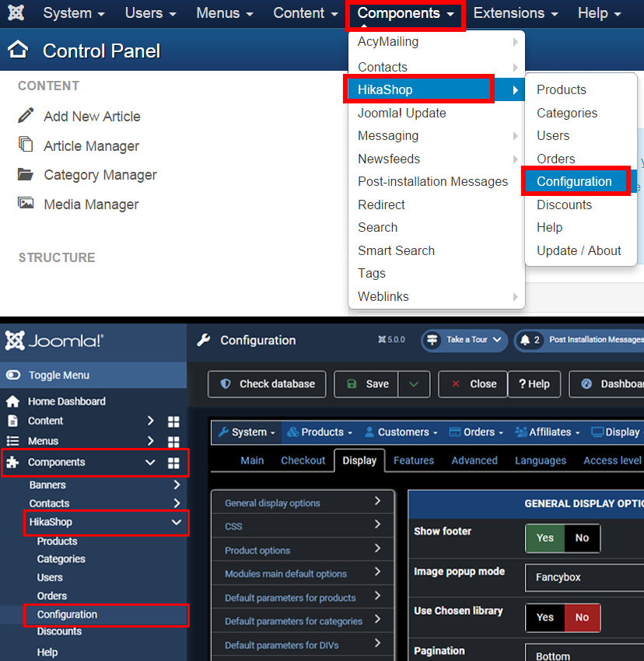Open the dropdown arrow next to Save
The image size is (644, 661).
click(x=414, y=384)
